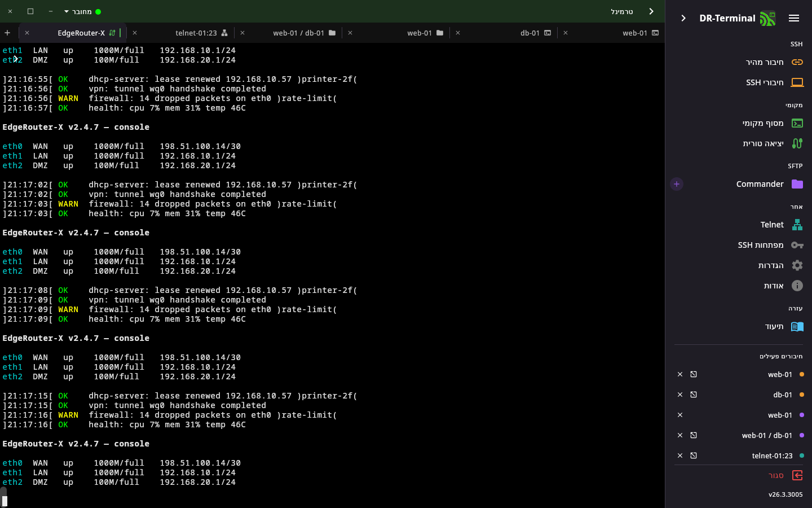Maximize the terminal window
Image resolution: width=812 pixels, height=508 pixels.
30,11
